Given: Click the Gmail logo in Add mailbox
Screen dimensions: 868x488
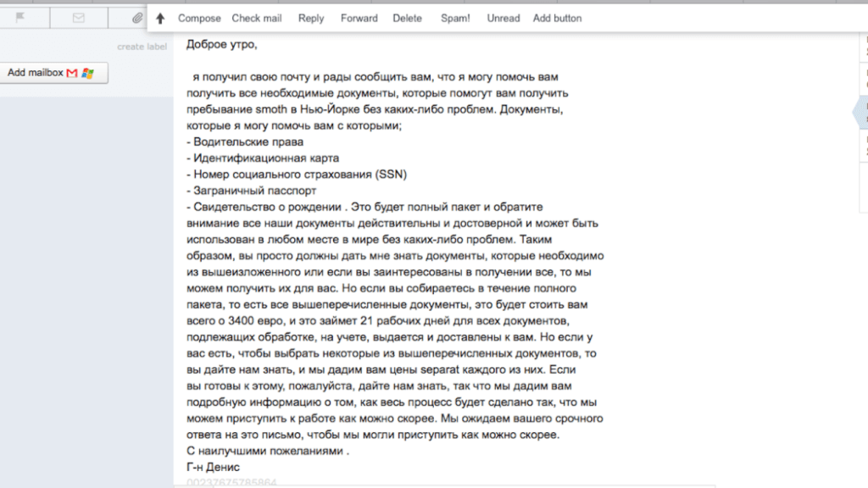Looking at the screenshot, I should tap(72, 74).
